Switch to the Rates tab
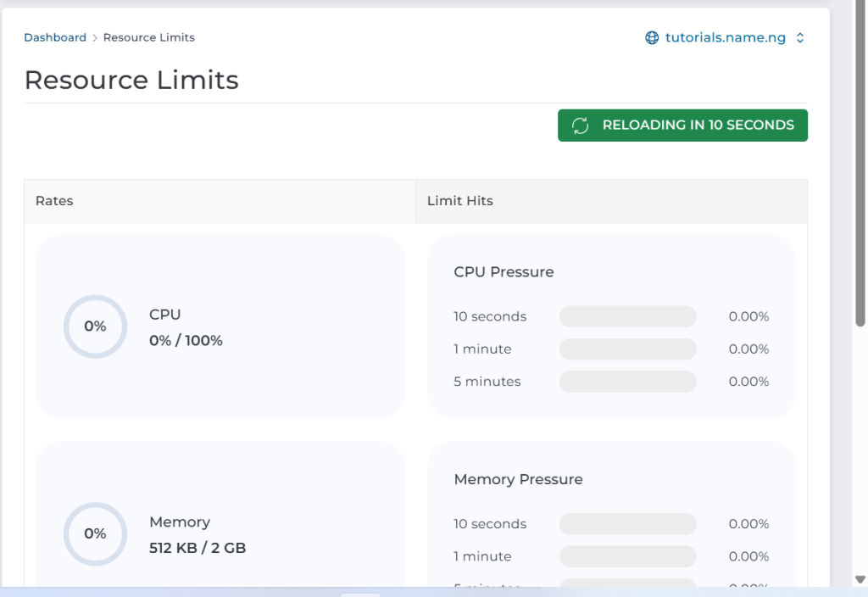The image size is (868, 597). pyautogui.click(x=220, y=201)
